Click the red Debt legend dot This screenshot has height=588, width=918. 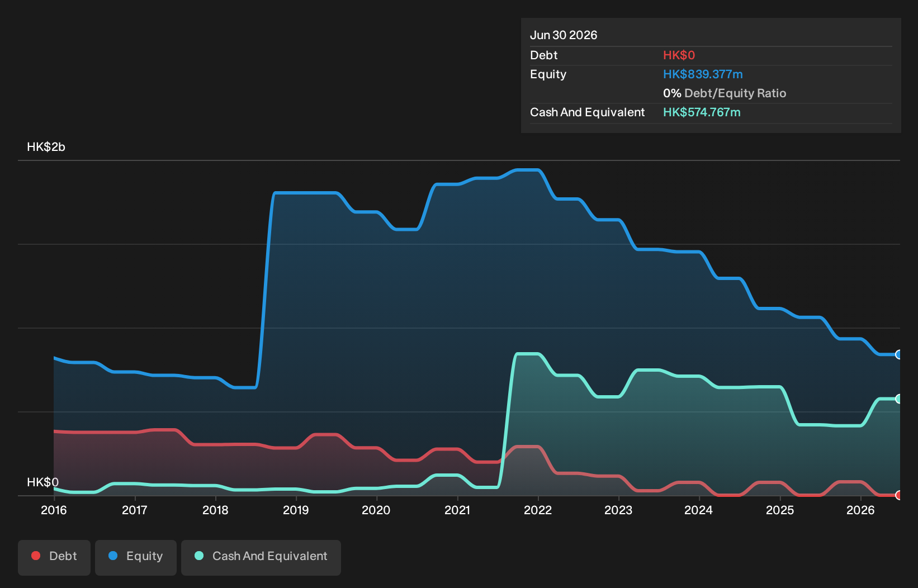[36, 556]
